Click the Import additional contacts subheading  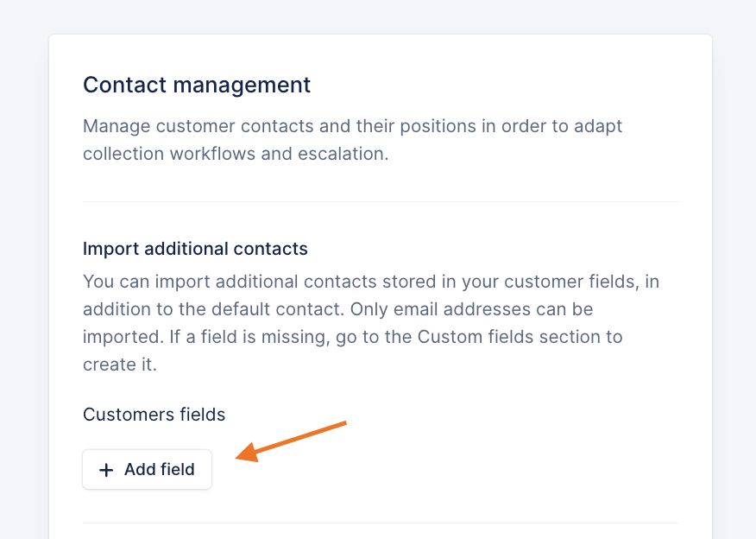pos(195,249)
